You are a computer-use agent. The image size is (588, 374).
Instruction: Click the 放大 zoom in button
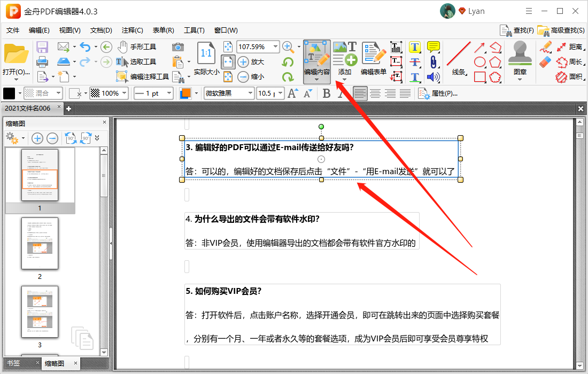point(251,62)
